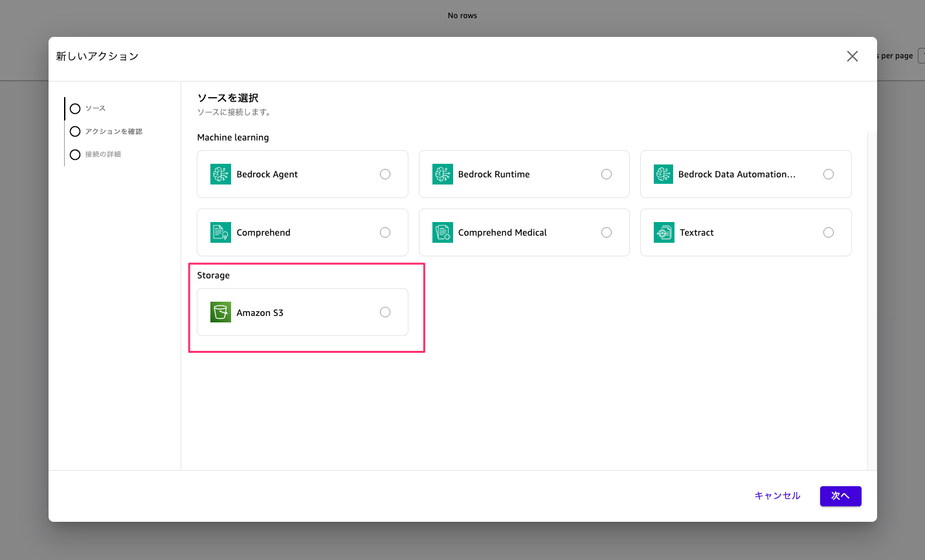
Task: Select the Bedrock Data Automation radio button
Action: 829,174
